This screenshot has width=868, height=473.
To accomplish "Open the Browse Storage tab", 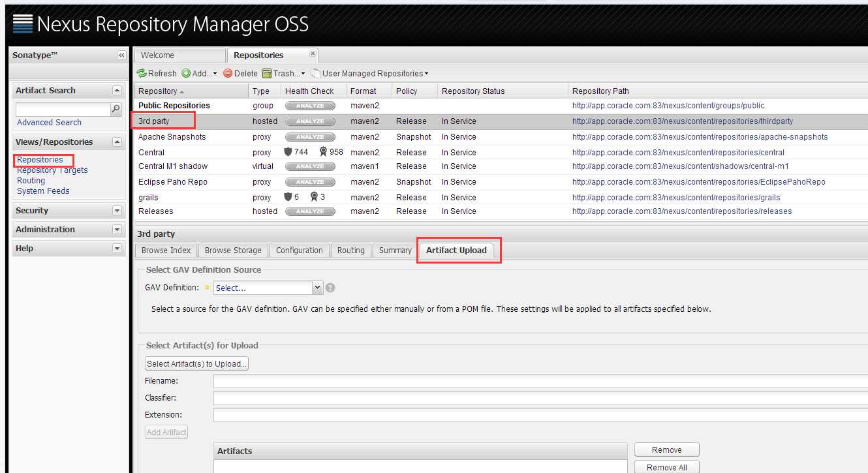I will coord(233,251).
